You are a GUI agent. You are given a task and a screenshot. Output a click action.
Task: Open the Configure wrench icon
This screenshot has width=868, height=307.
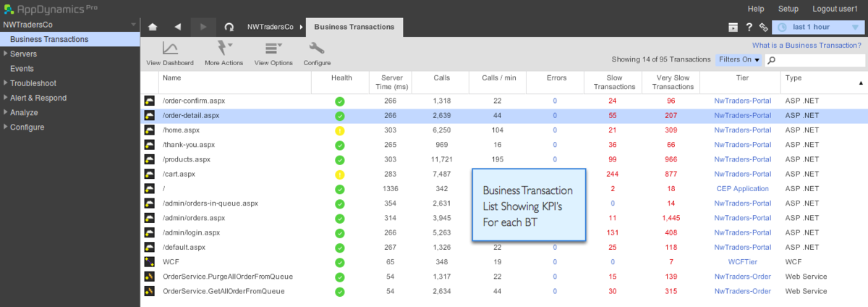[x=316, y=49]
